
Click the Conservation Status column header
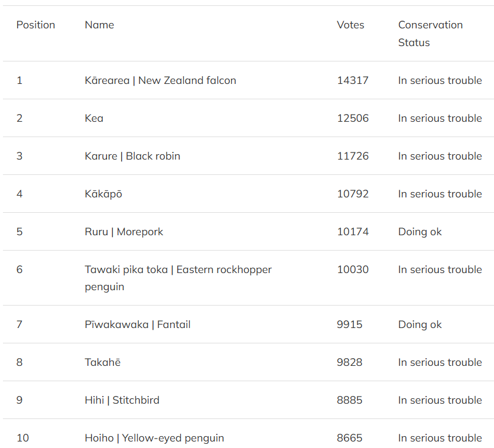pos(430,34)
